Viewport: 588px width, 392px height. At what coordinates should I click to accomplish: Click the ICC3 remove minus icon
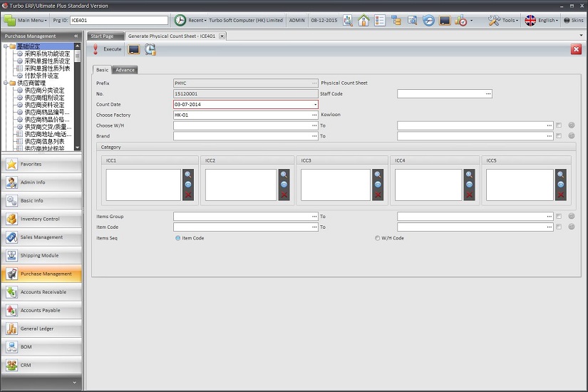pos(378,185)
